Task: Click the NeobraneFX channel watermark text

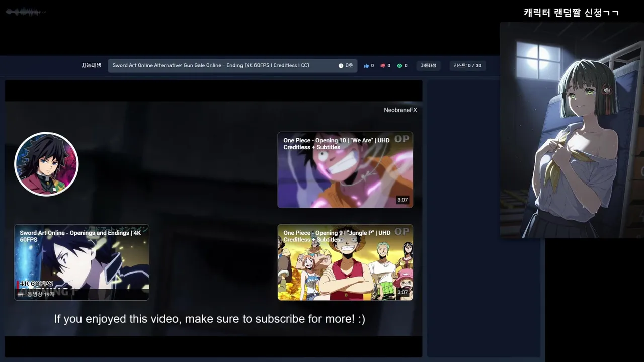Action: pyautogui.click(x=400, y=110)
